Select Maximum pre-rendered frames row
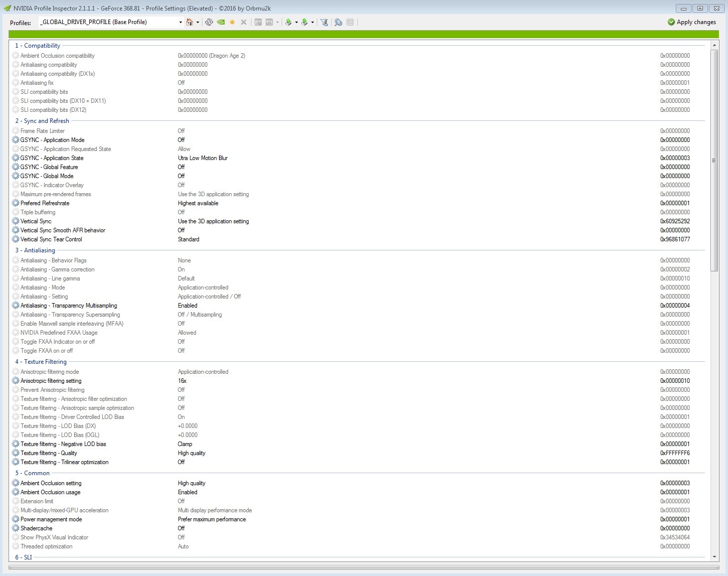Screen dimensions: 728x576 [357, 194]
